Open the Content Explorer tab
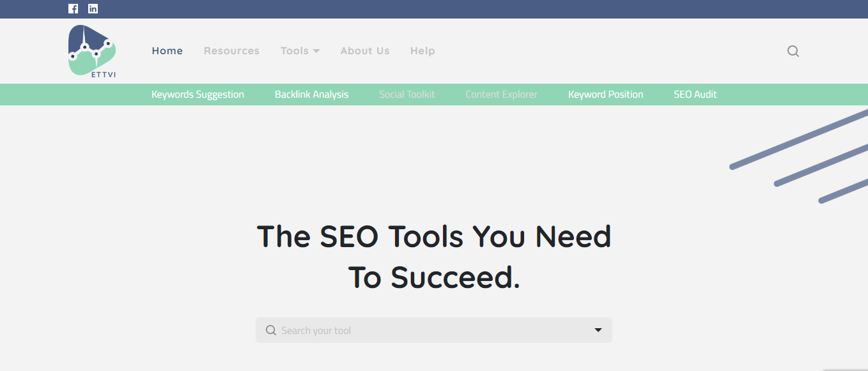Image resolution: width=868 pixels, height=371 pixels. click(x=501, y=95)
